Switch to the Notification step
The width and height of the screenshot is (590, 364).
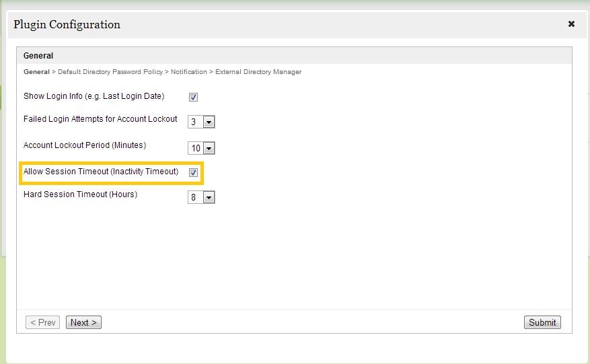tap(190, 71)
